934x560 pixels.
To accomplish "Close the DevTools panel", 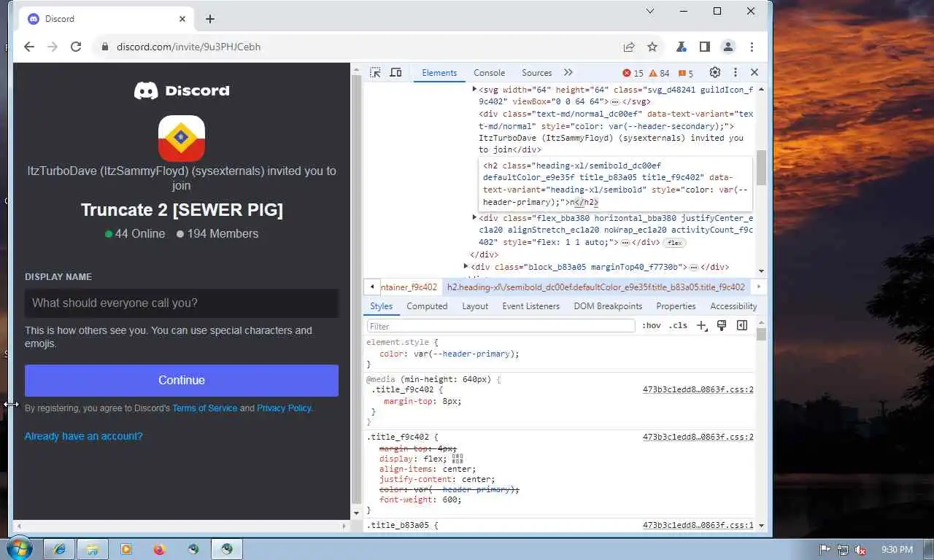I will pos(754,72).
